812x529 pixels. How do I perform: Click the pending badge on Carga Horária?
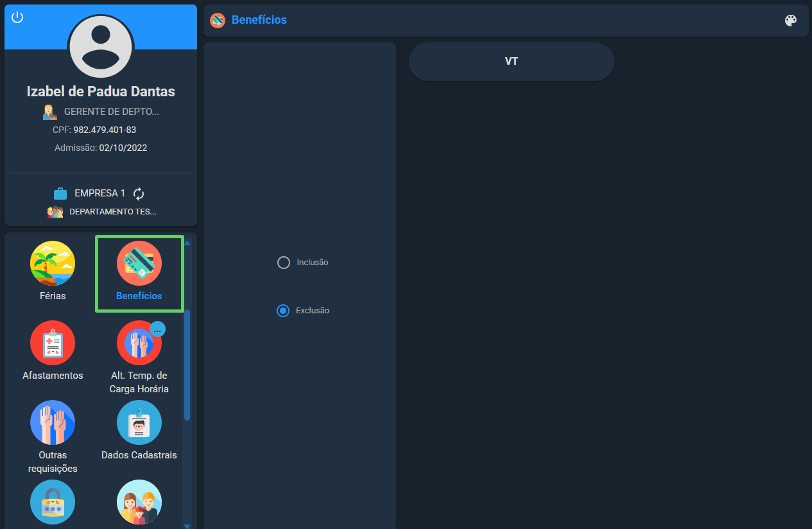point(157,329)
